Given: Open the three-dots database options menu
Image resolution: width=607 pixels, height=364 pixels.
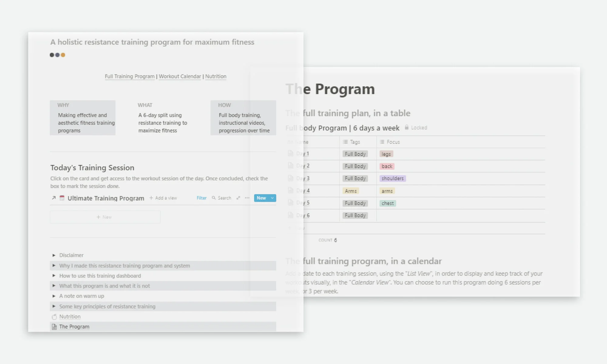Looking at the screenshot, I should [x=247, y=198].
